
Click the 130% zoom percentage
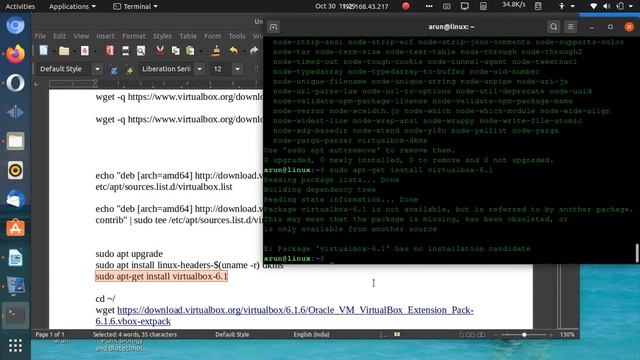click(x=567, y=334)
